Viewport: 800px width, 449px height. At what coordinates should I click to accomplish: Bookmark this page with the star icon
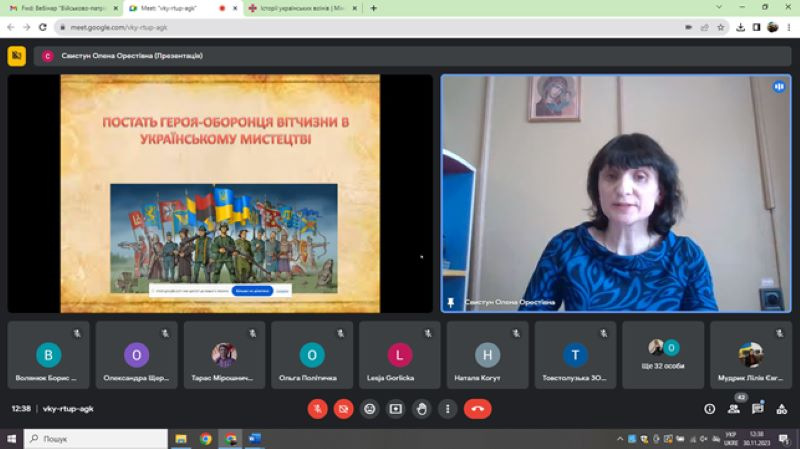click(x=720, y=27)
